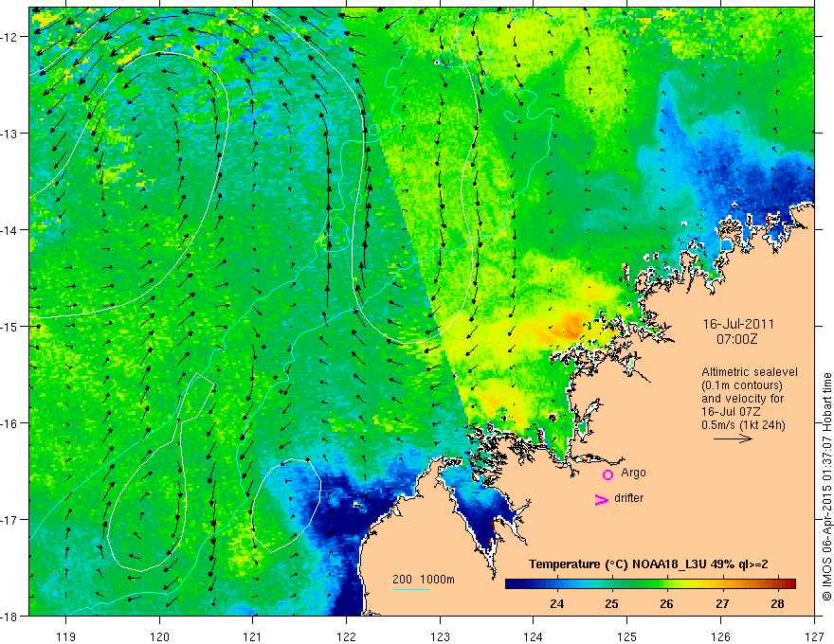The image size is (834, 644).
Task: Click the '0.5m/s (1kt 24h)' text
Action: click(x=743, y=425)
